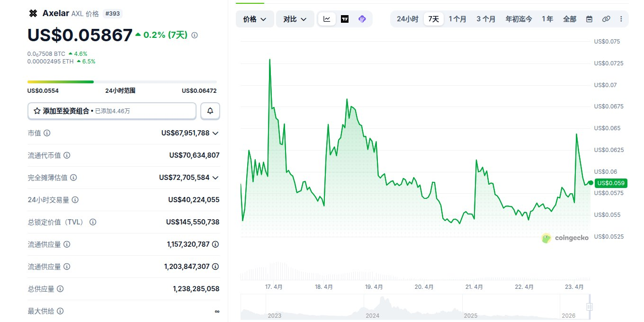Click the main price US$0.05867
The image size is (644, 322).
[80, 35]
